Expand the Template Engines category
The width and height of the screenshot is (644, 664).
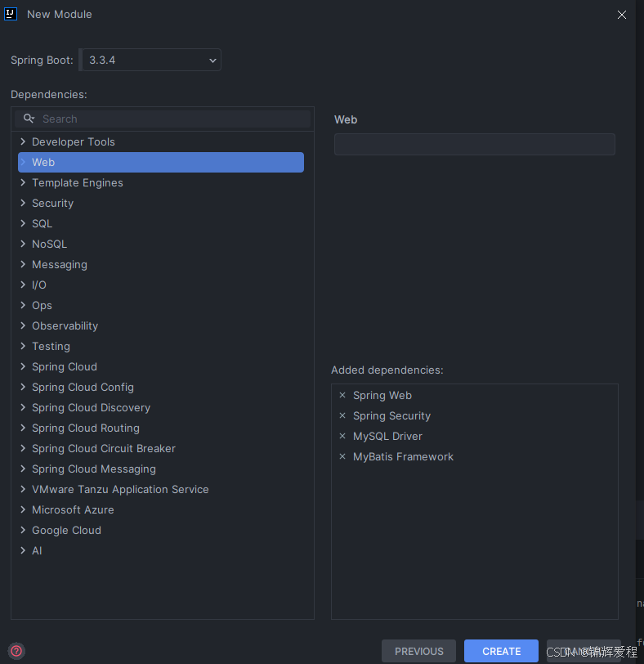tap(23, 182)
